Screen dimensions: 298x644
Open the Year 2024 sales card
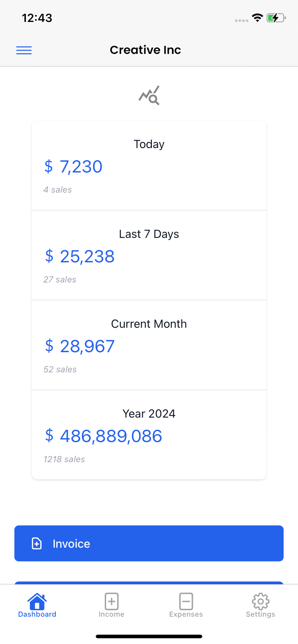tap(149, 435)
